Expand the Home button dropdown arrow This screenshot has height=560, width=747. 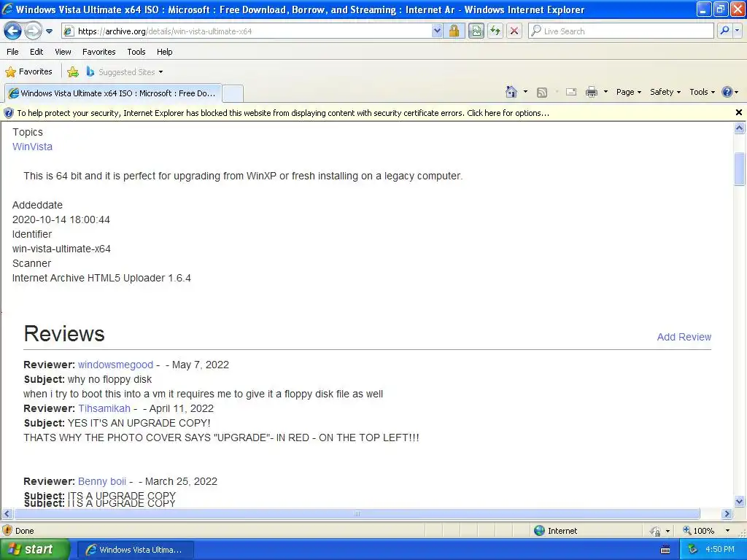[x=525, y=92]
